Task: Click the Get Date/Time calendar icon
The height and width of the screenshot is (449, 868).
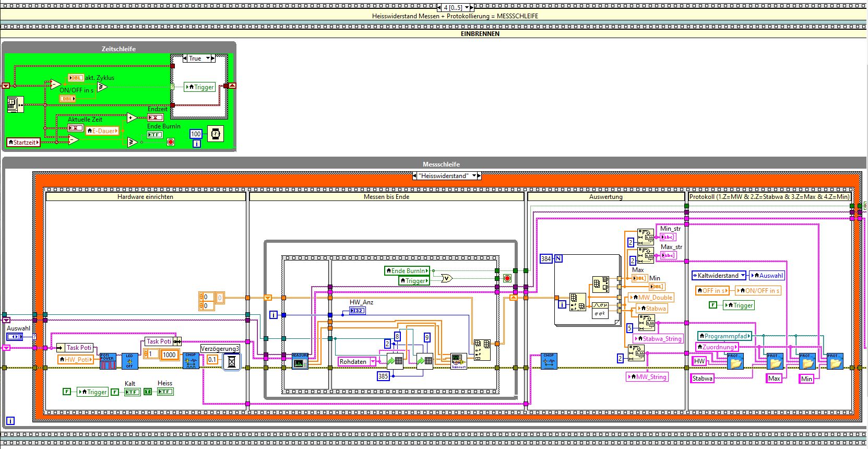Action: point(14,104)
